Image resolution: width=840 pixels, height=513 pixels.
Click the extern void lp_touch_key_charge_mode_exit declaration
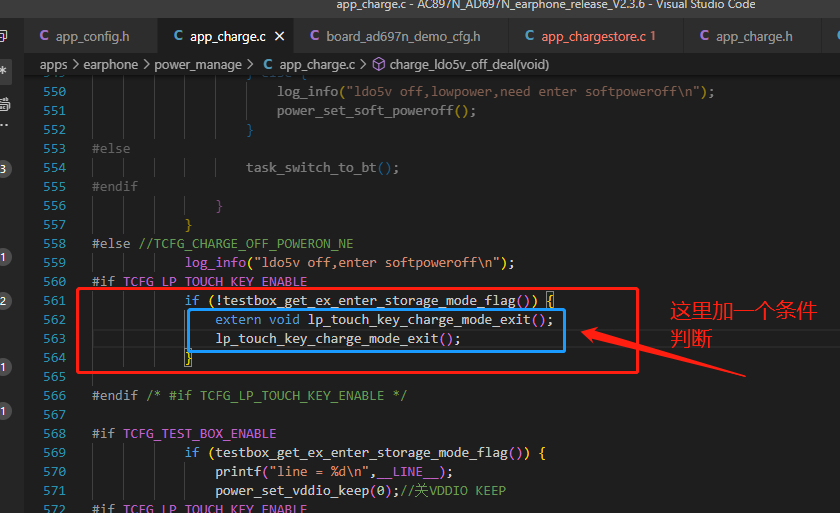(384, 320)
